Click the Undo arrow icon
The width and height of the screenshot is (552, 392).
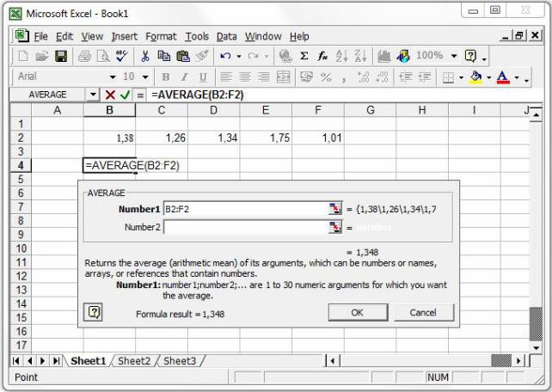point(225,56)
